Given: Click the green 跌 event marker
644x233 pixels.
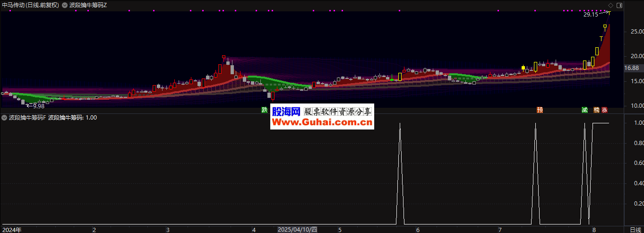Looking at the screenshot, I should tap(265, 110).
